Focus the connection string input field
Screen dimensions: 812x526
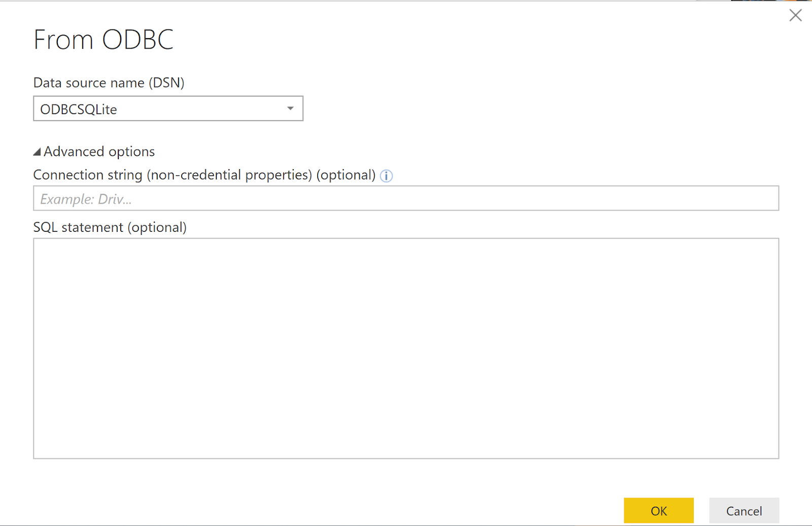406,198
